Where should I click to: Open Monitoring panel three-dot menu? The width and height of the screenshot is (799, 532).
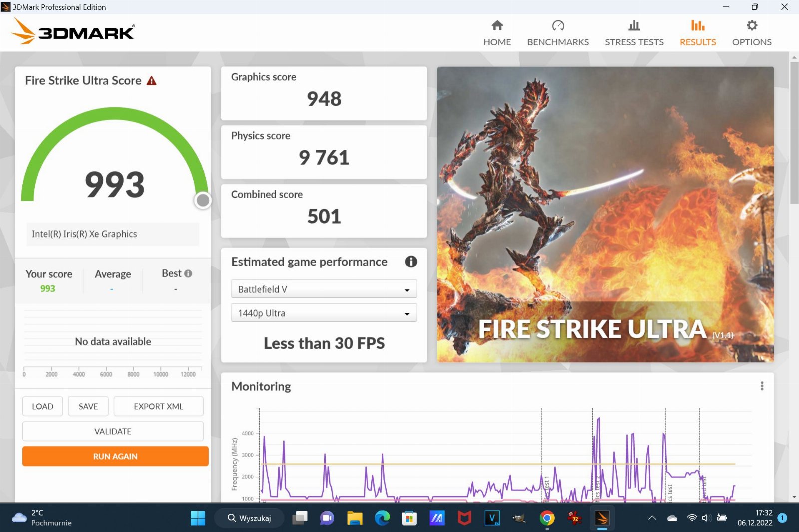[762, 386]
